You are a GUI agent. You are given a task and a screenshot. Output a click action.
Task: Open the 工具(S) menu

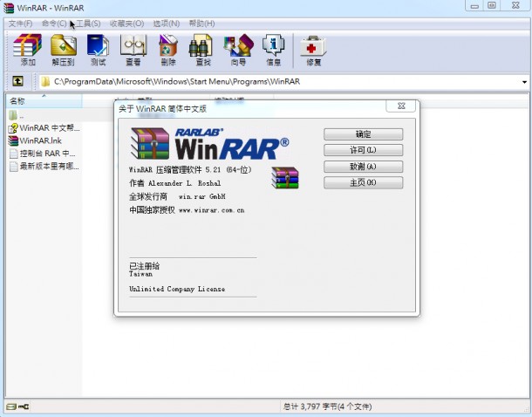point(88,24)
